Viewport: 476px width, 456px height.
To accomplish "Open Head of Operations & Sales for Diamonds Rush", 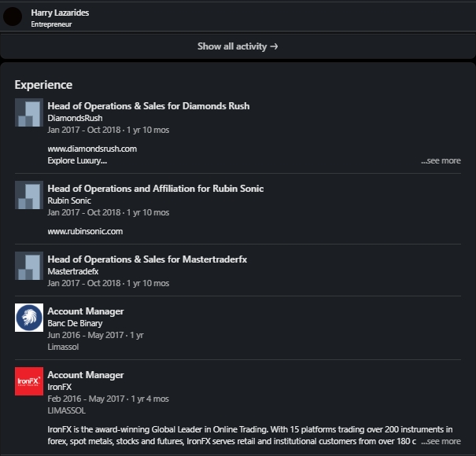I will pos(149,106).
